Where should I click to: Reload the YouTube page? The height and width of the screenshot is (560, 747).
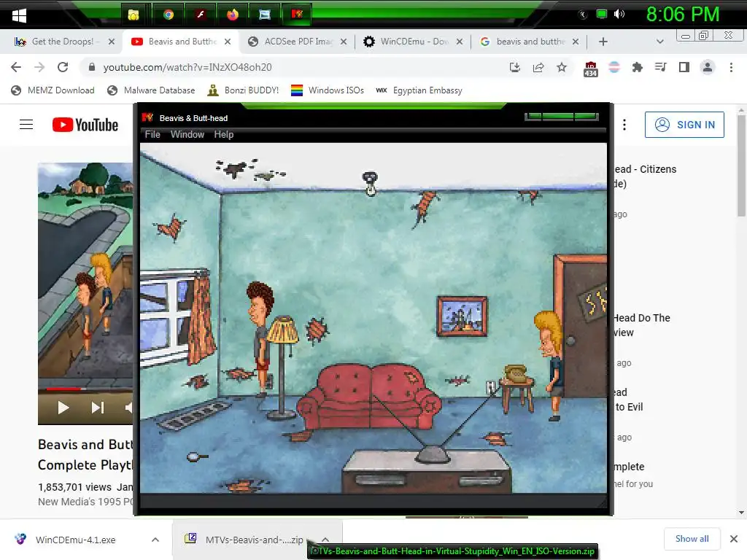point(63,67)
